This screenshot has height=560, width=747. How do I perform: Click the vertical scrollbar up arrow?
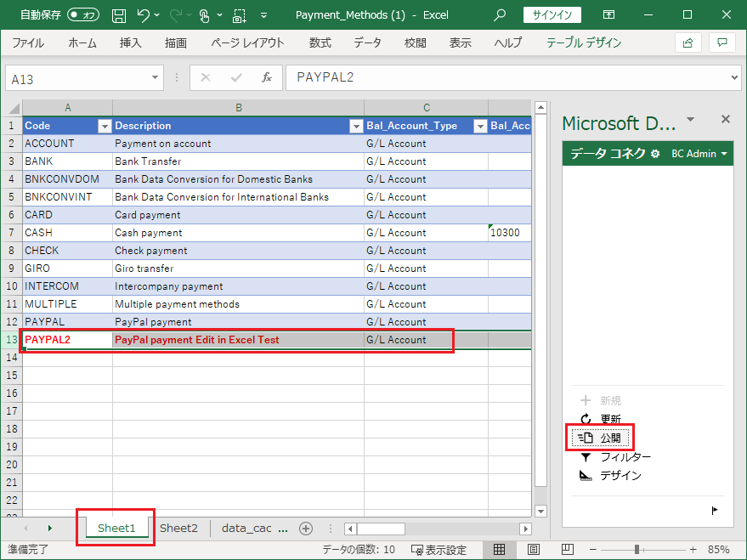tap(540, 108)
